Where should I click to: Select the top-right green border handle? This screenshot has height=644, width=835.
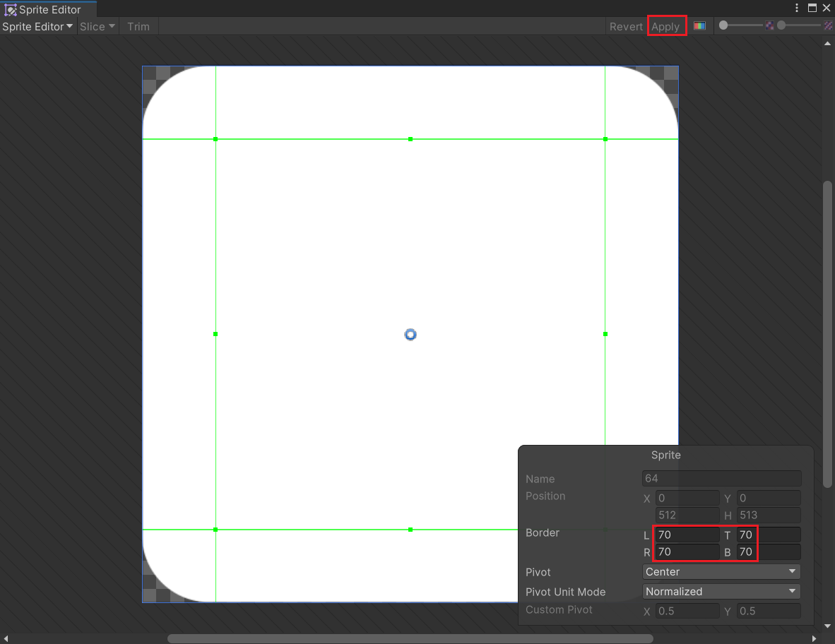pyautogui.click(x=605, y=139)
